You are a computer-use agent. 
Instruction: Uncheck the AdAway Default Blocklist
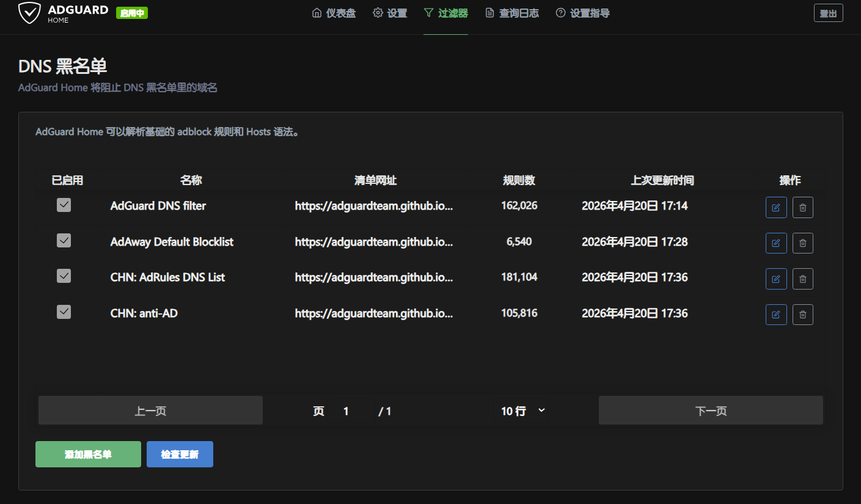[64, 241]
